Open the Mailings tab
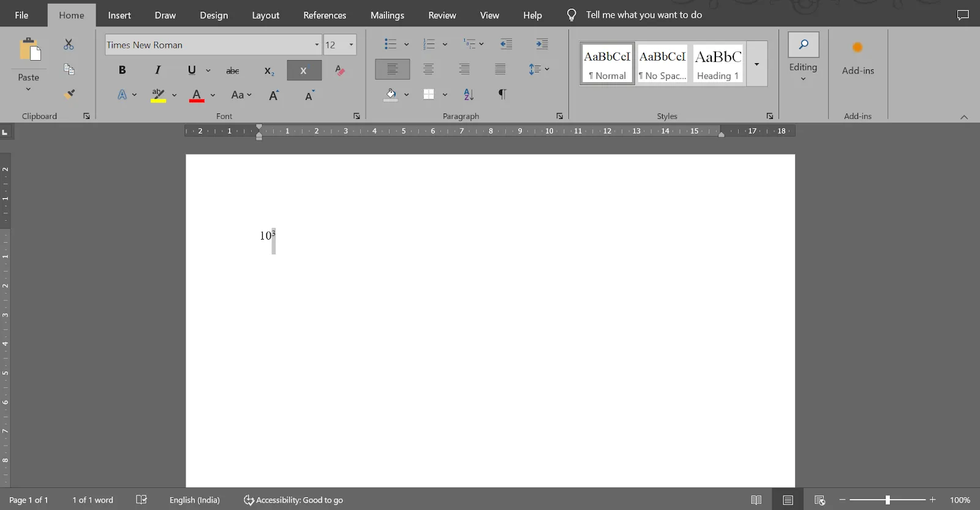Screen dimensions: 980x510 (x=387, y=15)
